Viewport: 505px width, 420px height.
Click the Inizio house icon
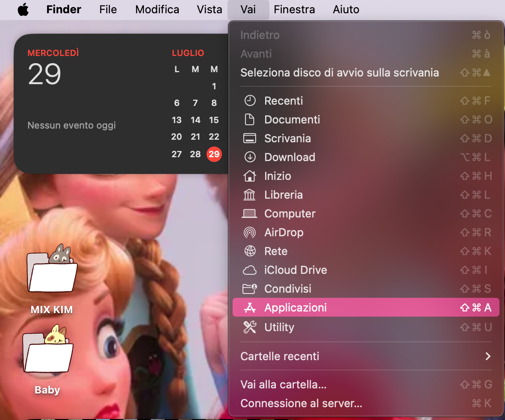(x=250, y=176)
